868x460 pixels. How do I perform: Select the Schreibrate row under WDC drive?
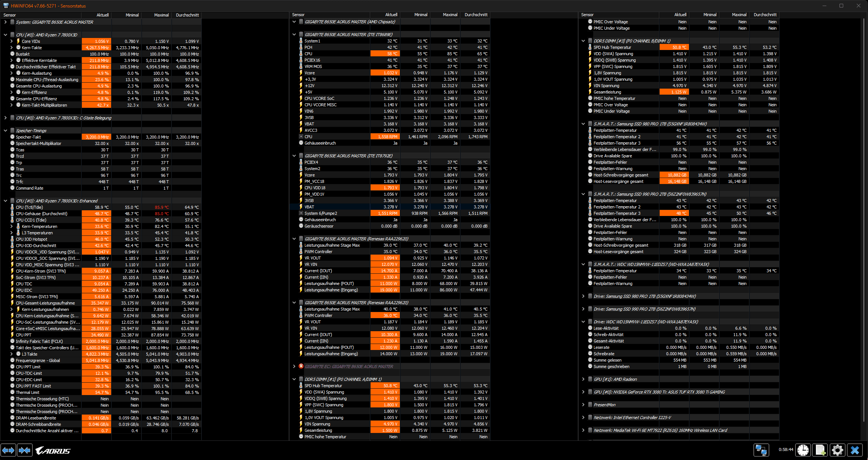pos(679,354)
